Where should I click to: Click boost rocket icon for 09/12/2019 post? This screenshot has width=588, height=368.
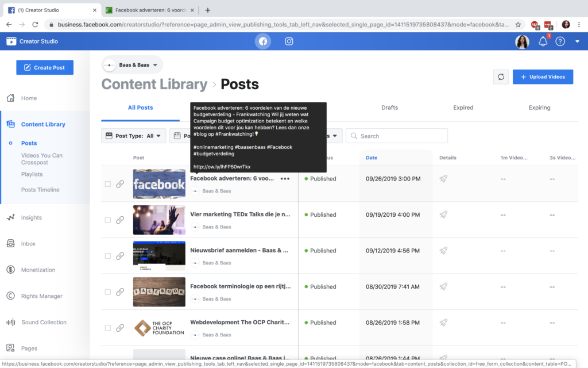point(443,251)
